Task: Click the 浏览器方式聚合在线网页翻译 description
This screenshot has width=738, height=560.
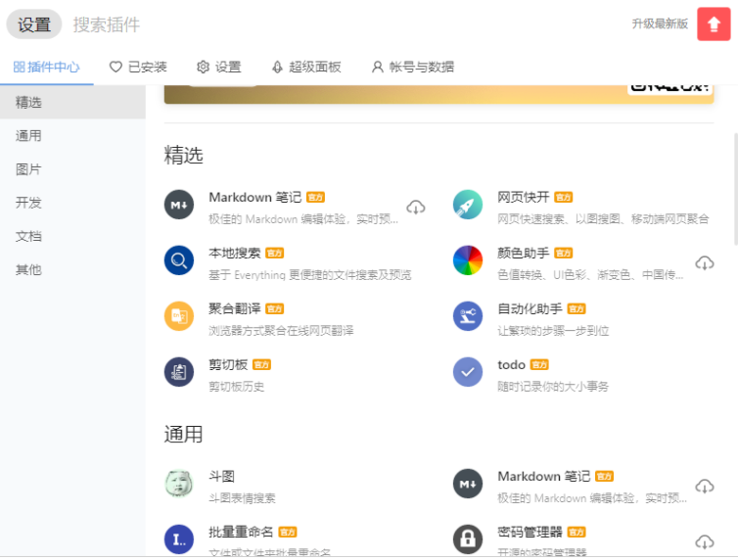Action: (281, 331)
